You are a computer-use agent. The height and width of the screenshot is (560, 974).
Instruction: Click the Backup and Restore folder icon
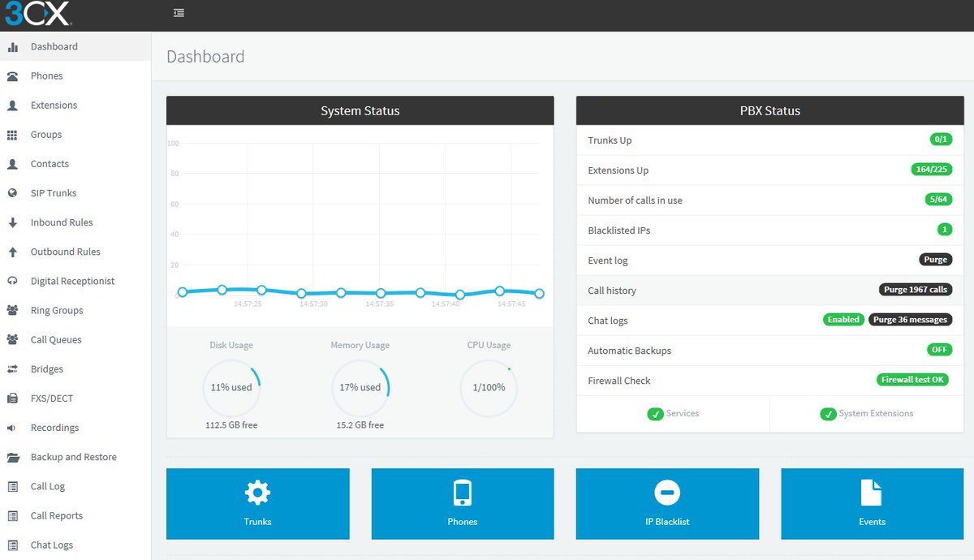(12, 457)
